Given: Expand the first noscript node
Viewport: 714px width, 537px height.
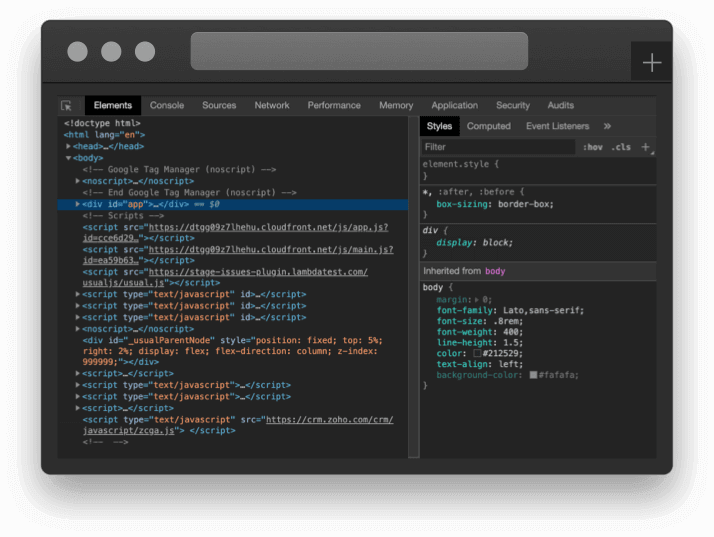Looking at the screenshot, I should (78, 181).
